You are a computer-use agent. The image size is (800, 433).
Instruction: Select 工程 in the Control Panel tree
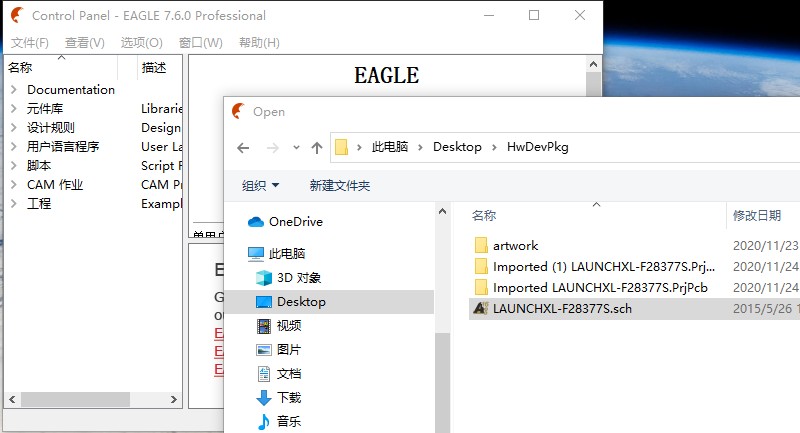(39, 203)
